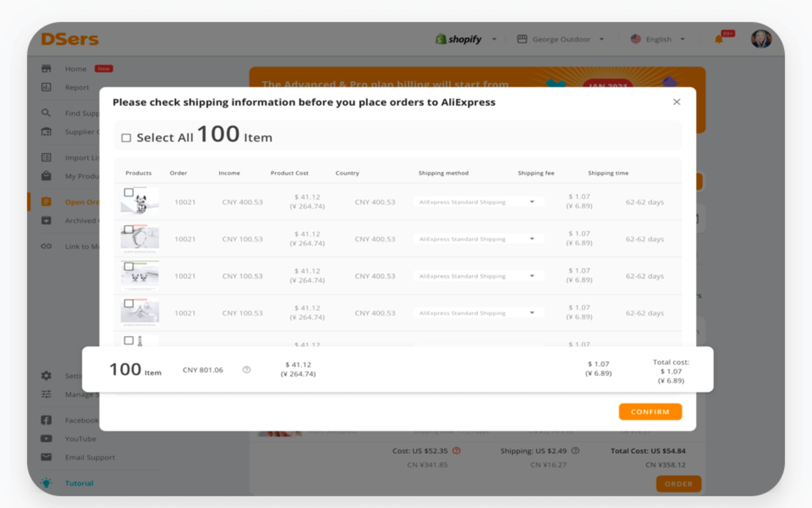812x508 pixels.
Task: Check the box for the CNY 400.53 income row
Action: click(128, 193)
